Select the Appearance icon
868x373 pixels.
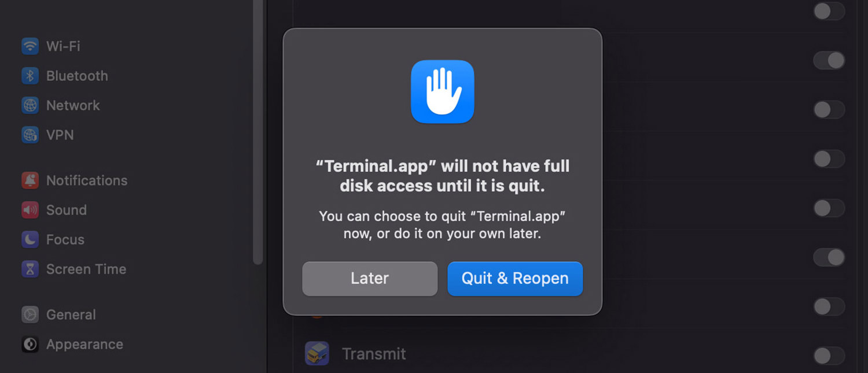pyautogui.click(x=30, y=344)
